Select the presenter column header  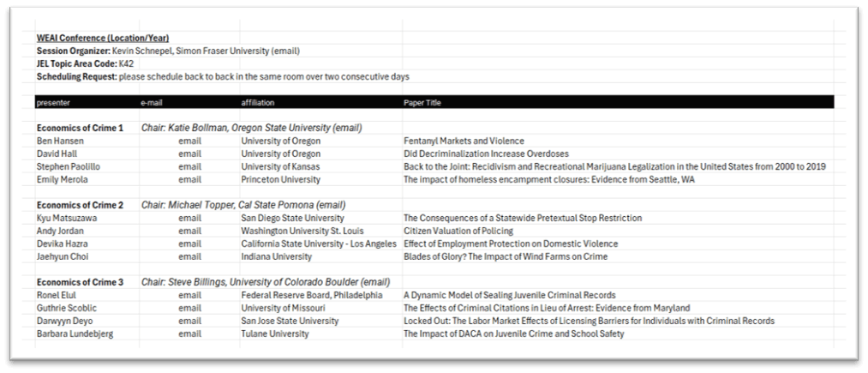(x=53, y=103)
